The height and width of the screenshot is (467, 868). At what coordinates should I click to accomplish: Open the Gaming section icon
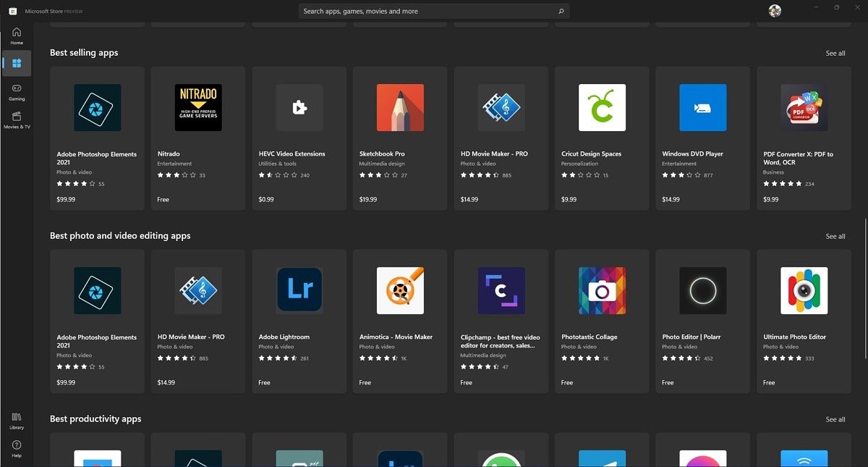coord(16,91)
